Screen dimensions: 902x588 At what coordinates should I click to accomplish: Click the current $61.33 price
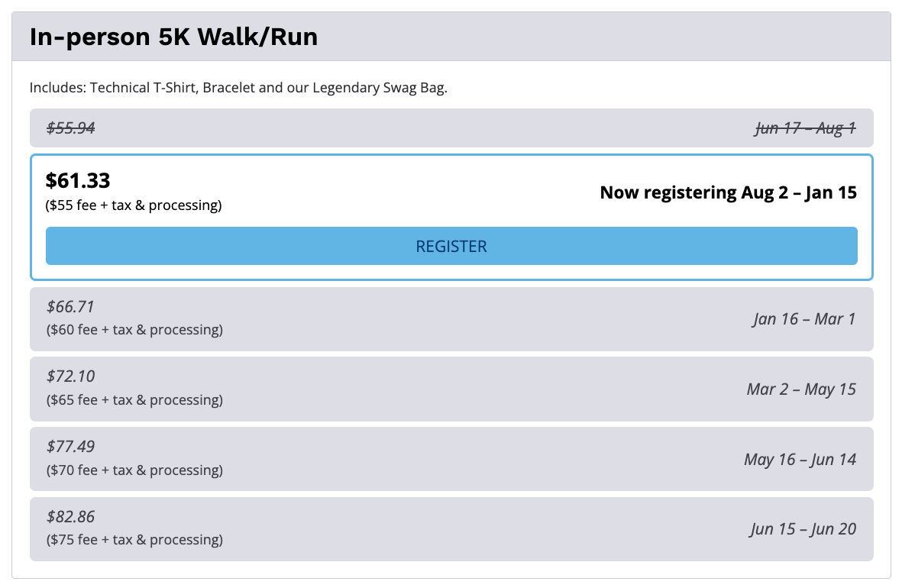tap(78, 181)
